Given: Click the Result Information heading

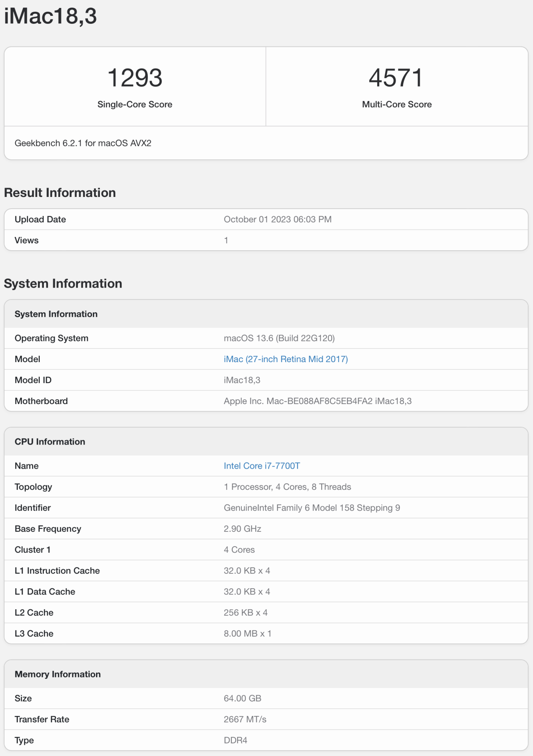Looking at the screenshot, I should (x=60, y=193).
